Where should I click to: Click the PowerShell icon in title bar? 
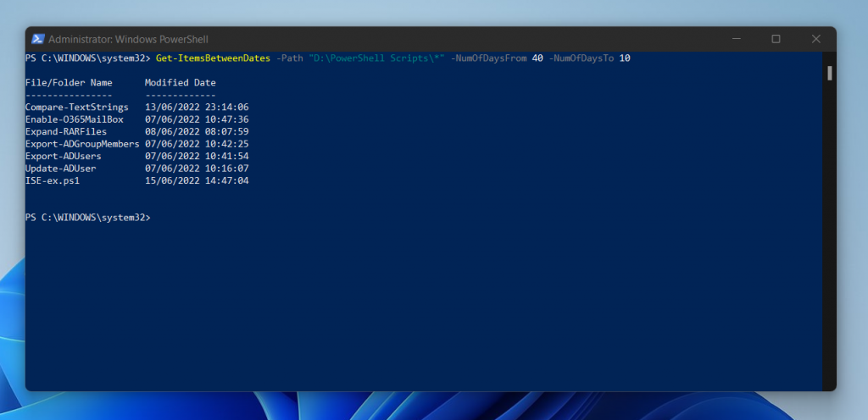[x=37, y=39]
